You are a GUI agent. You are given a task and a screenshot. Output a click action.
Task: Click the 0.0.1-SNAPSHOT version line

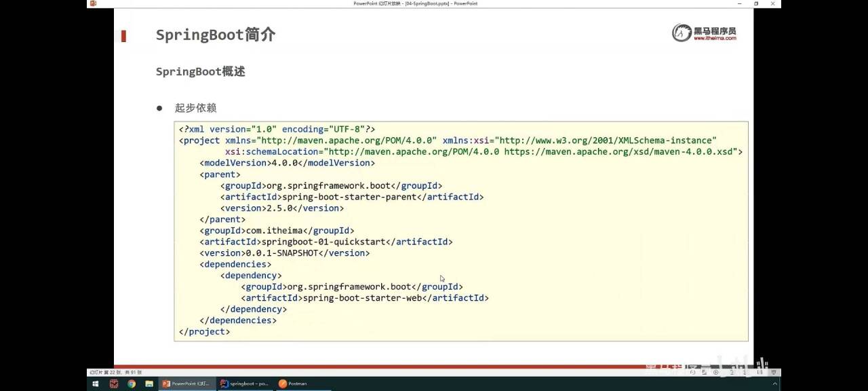[285, 253]
